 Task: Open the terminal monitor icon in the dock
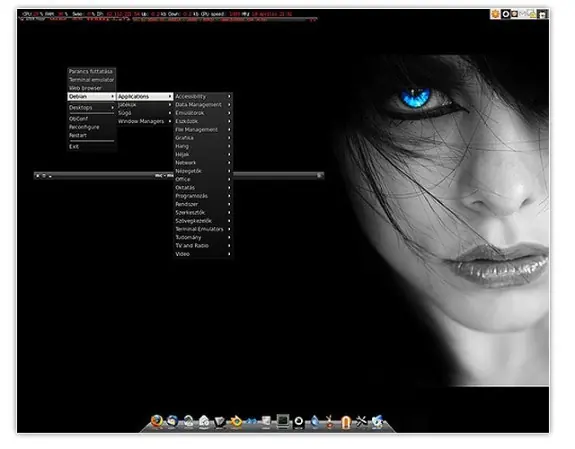(283, 421)
